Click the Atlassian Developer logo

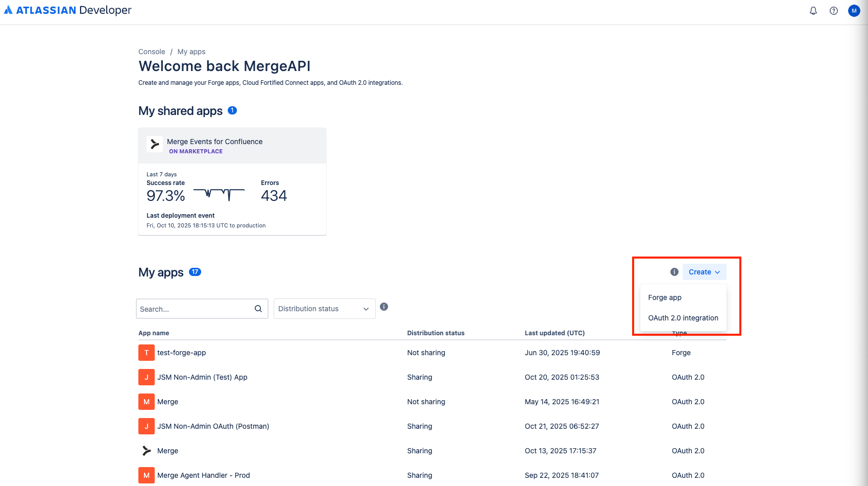coord(67,10)
